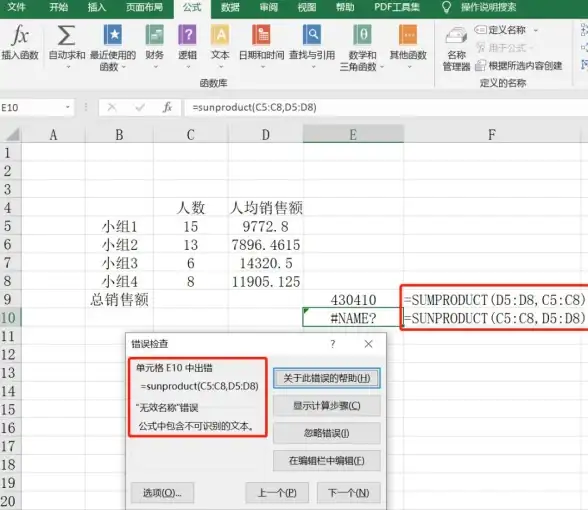588x510 pixels.
Task: Click cell E9 with 430410
Action: pos(353,299)
